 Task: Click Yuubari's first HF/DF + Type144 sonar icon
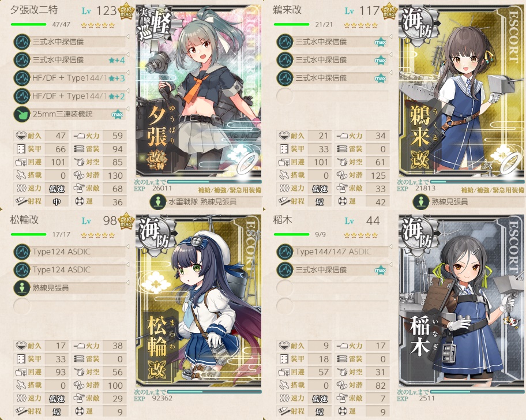22,78
